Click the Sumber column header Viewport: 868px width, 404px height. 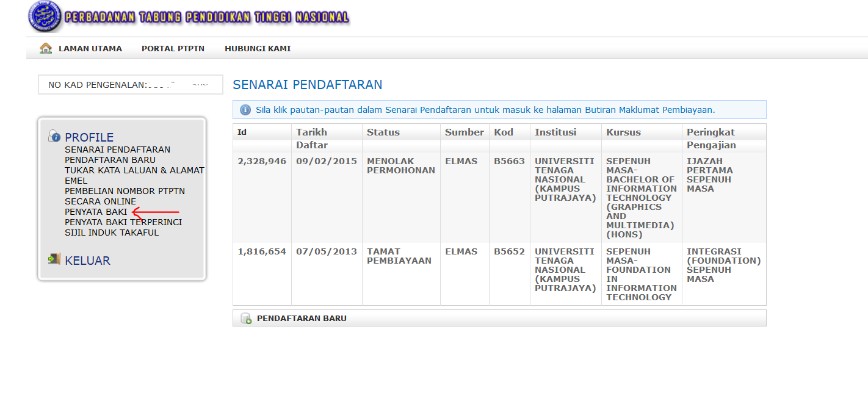465,132
